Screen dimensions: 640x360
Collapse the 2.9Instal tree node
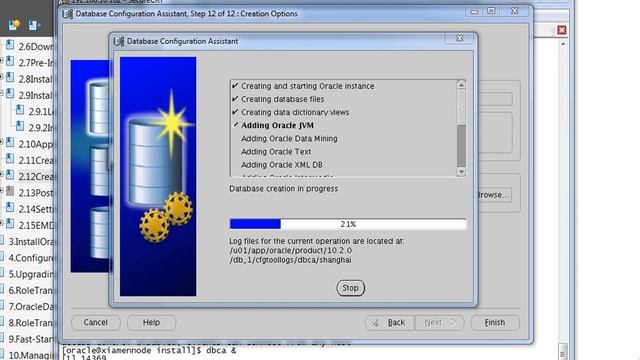pyautogui.click(x=1, y=94)
